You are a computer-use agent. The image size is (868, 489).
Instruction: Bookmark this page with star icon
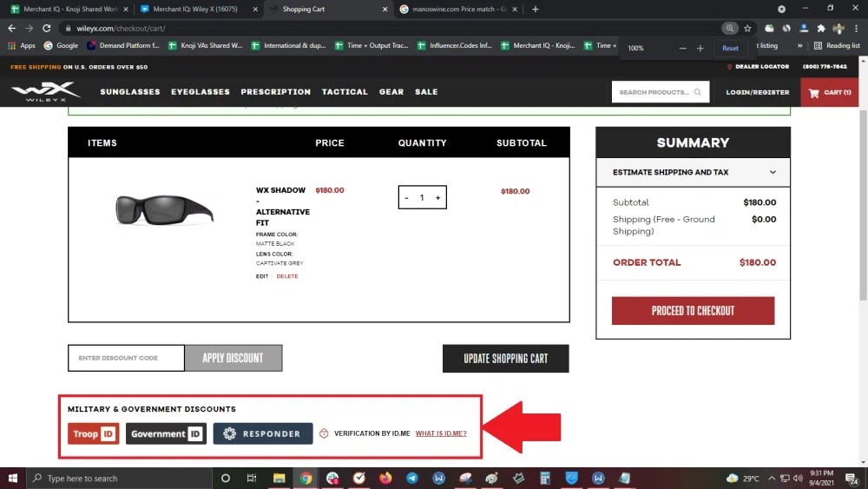click(x=748, y=28)
